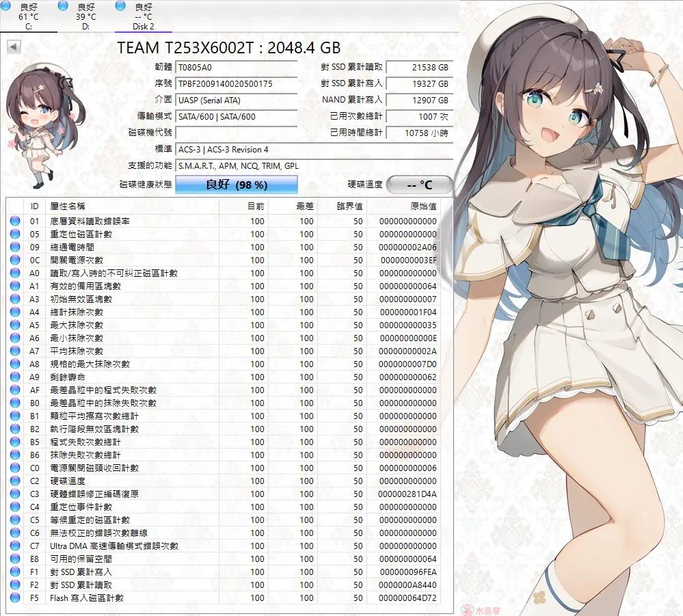Click the 原始值 column header

point(423,206)
